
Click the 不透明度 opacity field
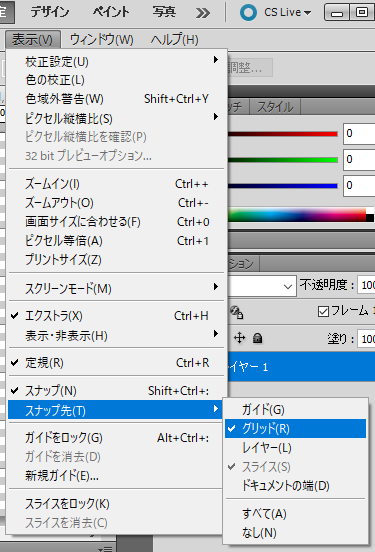coord(366,285)
